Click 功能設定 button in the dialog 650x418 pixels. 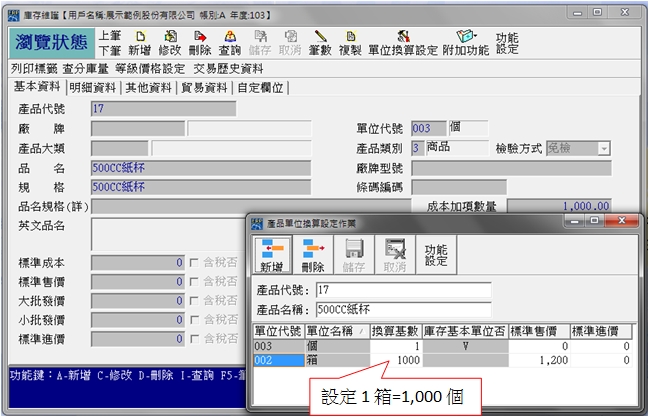click(436, 254)
